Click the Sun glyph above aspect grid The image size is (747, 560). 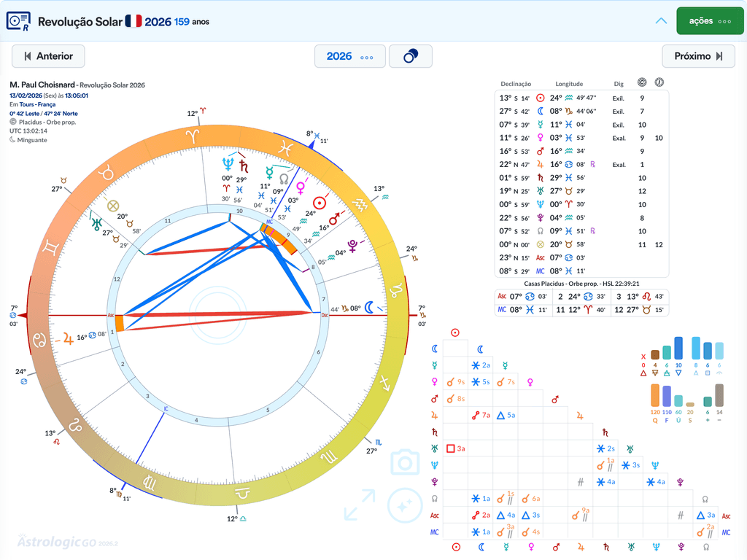(455, 332)
